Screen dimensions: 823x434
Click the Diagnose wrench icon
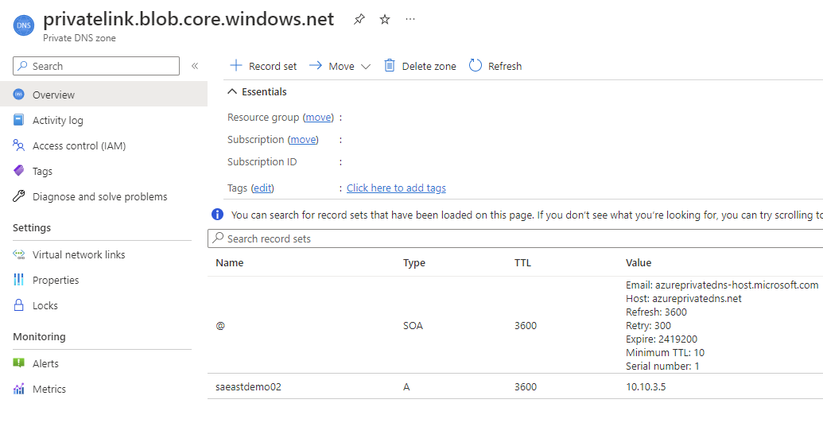click(x=18, y=196)
